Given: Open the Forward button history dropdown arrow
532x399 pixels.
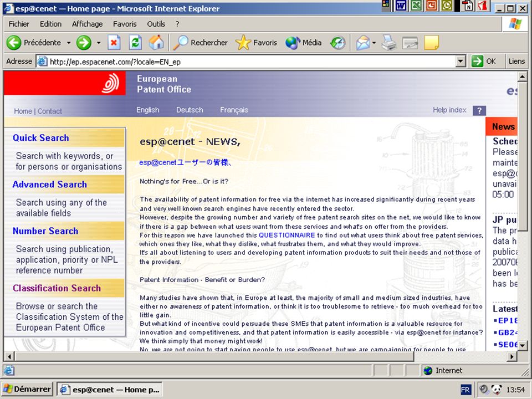Looking at the screenshot, I should 99,43.
